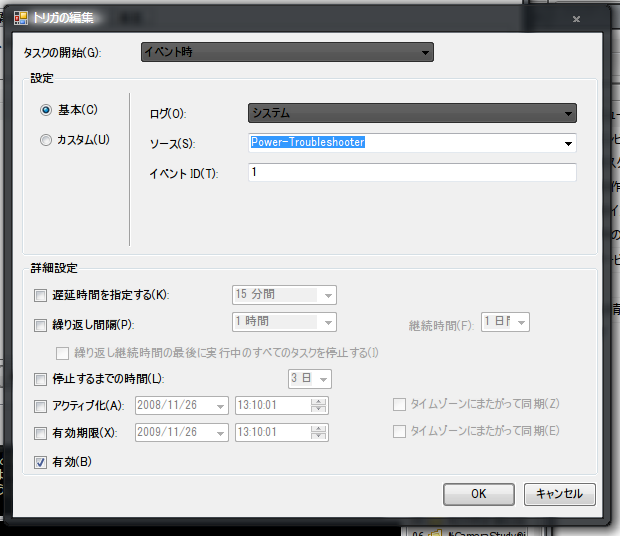Click the イベント ID input field
The width and height of the screenshot is (620, 536).
(x=412, y=173)
